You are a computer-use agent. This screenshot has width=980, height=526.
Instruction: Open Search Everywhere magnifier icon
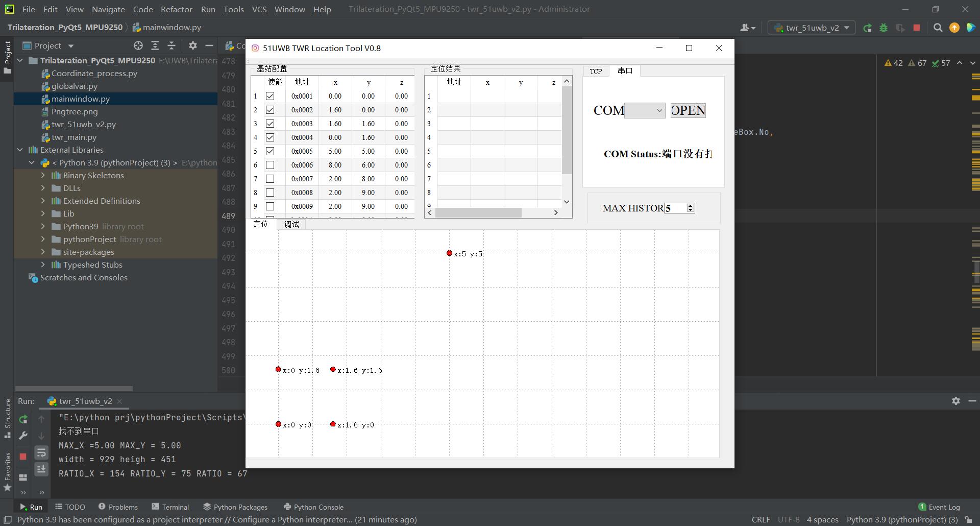[x=938, y=28]
